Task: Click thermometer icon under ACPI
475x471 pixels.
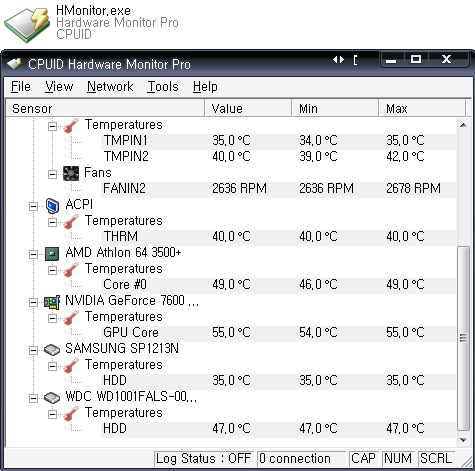Action: pos(71,221)
